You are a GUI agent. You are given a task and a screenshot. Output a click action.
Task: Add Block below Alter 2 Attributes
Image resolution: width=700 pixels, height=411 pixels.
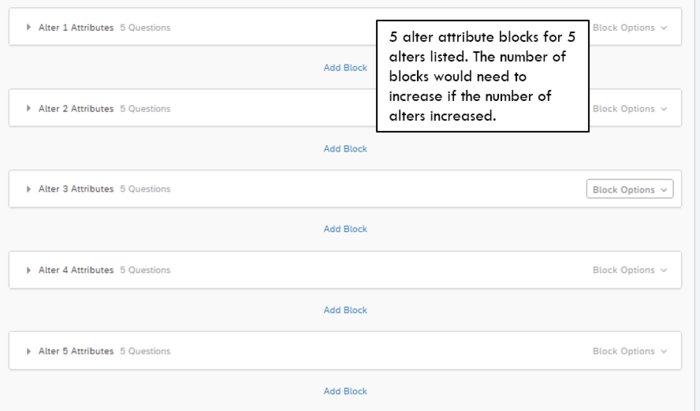tap(345, 149)
